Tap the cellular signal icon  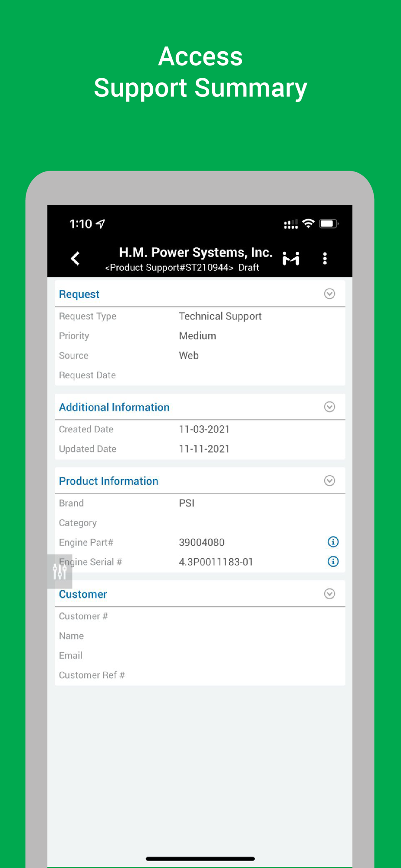click(291, 224)
